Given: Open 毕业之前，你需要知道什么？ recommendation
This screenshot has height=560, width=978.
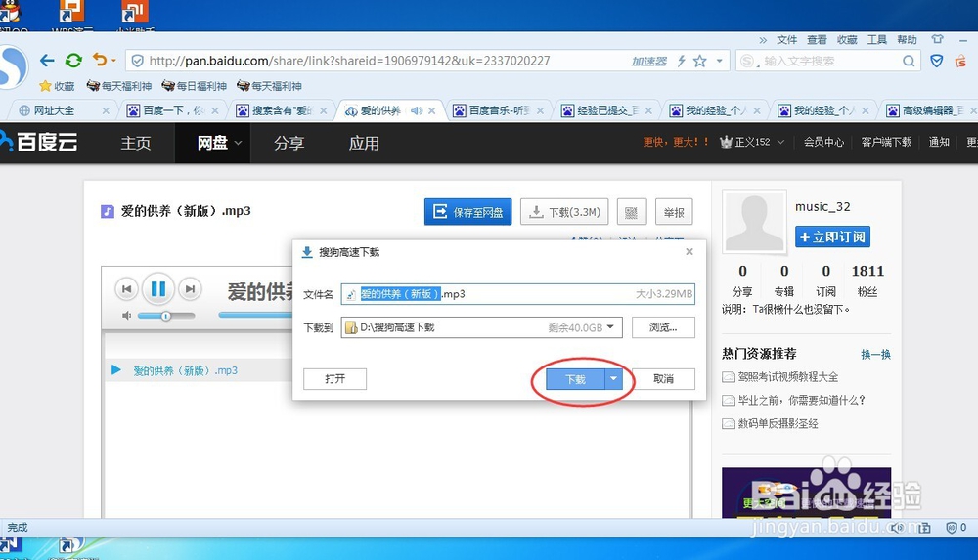Looking at the screenshot, I should pos(802,400).
